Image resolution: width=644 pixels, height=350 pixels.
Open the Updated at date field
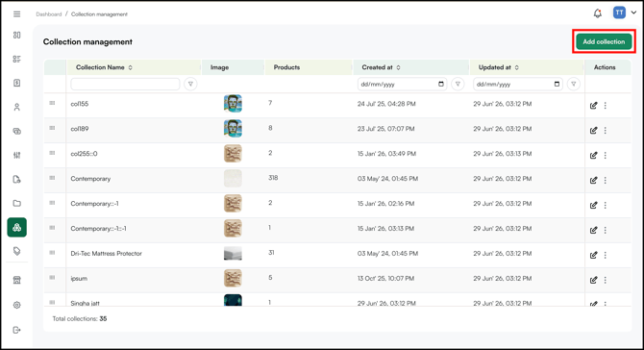coord(518,84)
